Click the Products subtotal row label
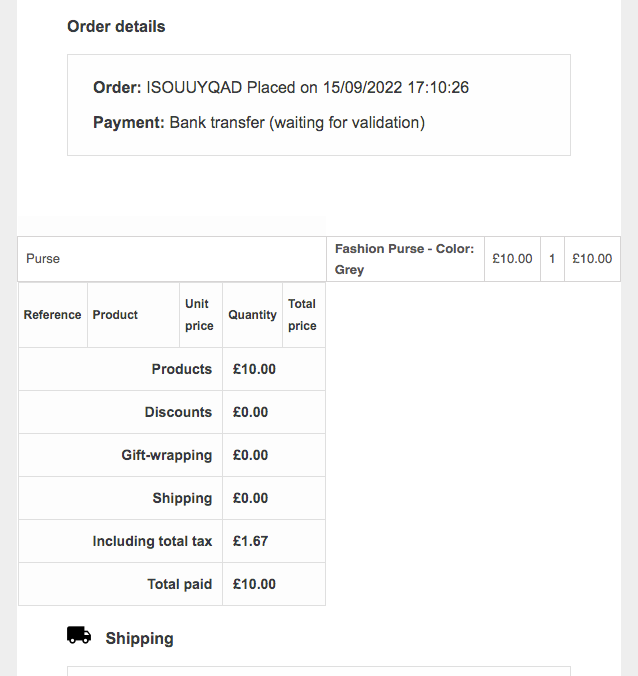Image resolution: width=638 pixels, height=676 pixels. point(182,370)
